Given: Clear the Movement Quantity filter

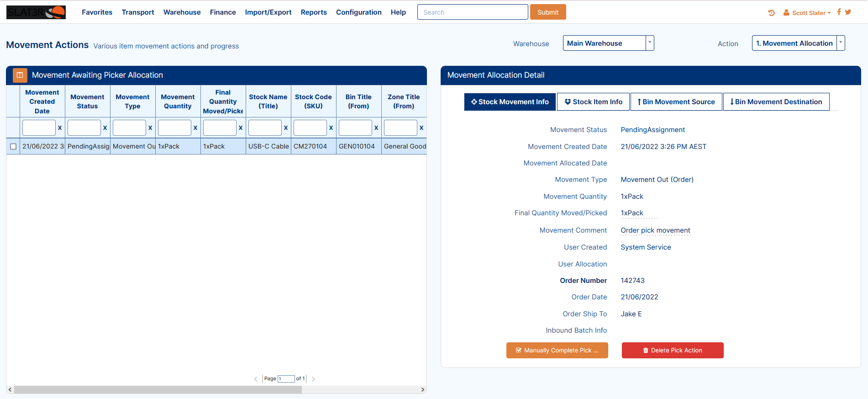Looking at the screenshot, I should pos(195,128).
